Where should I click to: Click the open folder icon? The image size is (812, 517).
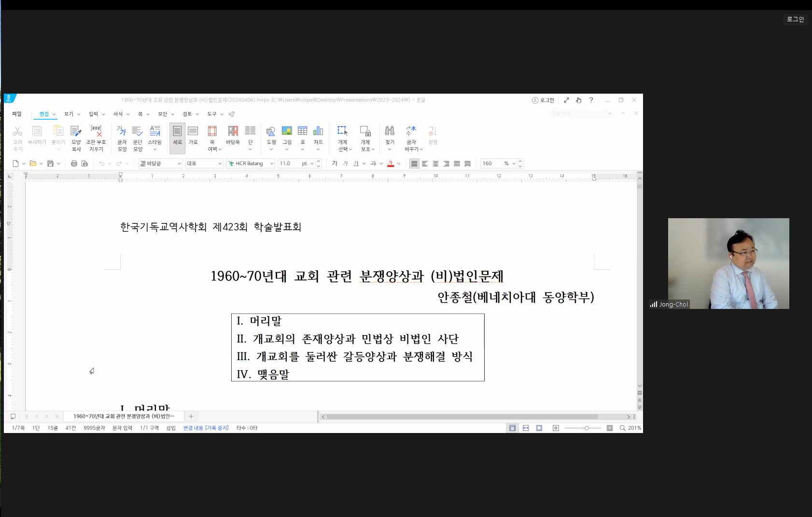point(33,164)
